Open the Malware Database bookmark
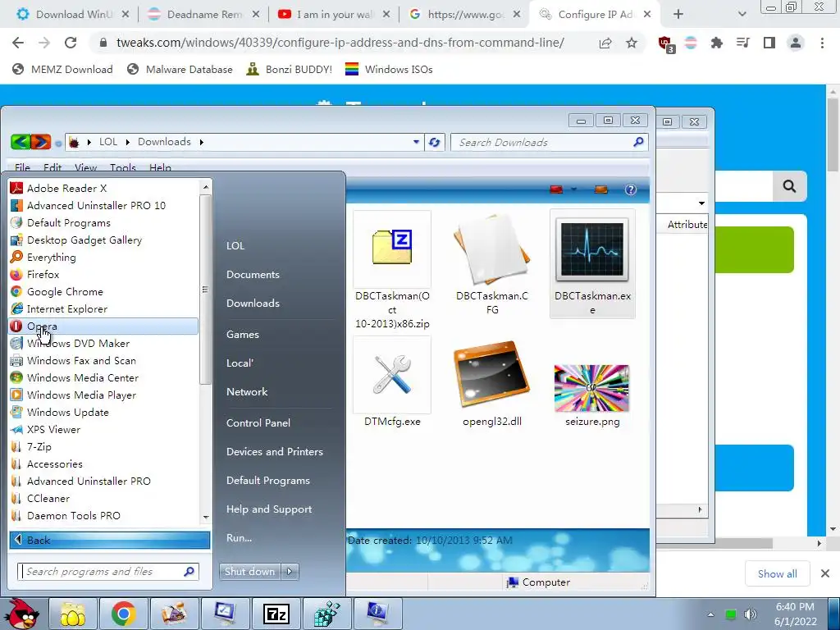This screenshot has width=840, height=630. click(180, 69)
